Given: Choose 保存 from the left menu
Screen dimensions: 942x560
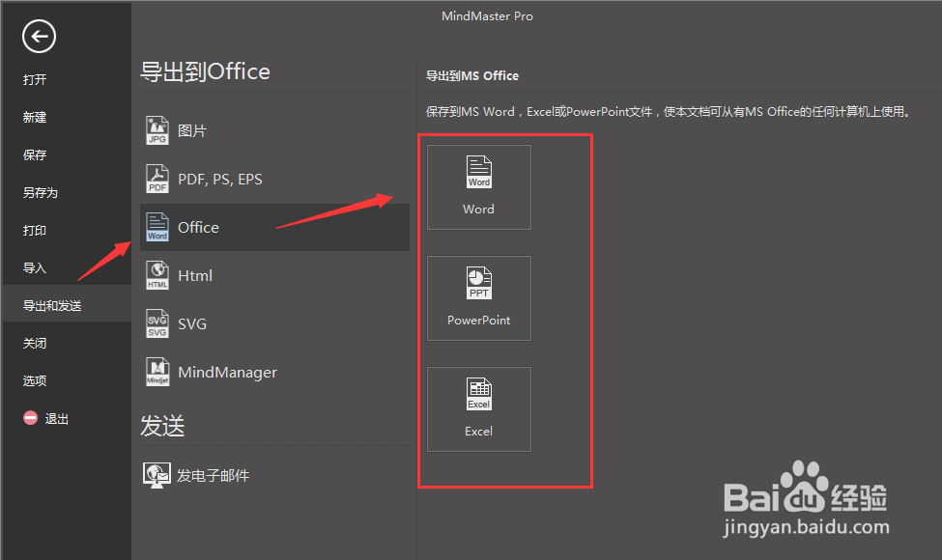Looking at the screenshot, I should tap(35, 155).
